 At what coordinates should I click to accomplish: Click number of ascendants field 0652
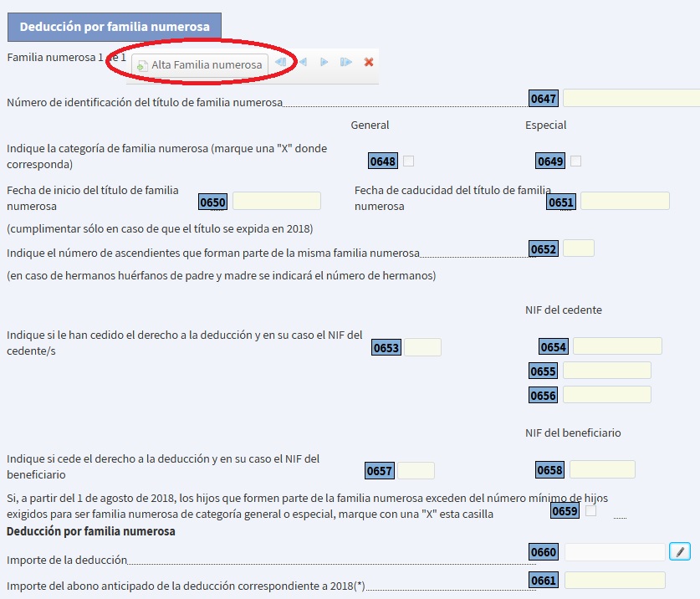point(578,248)
